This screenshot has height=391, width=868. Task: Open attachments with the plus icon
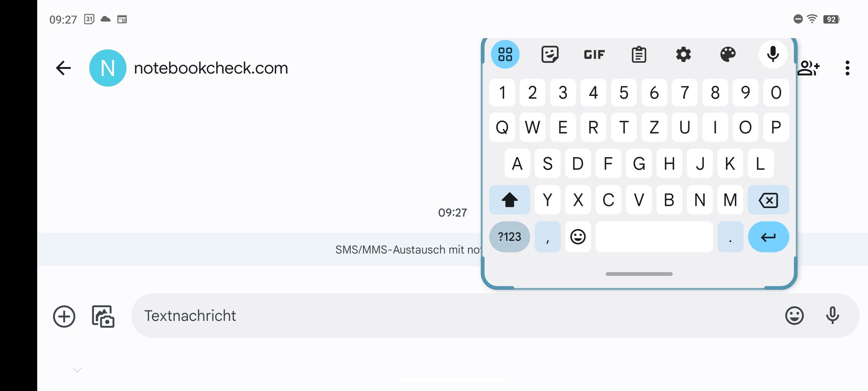[x=64, y=316]
